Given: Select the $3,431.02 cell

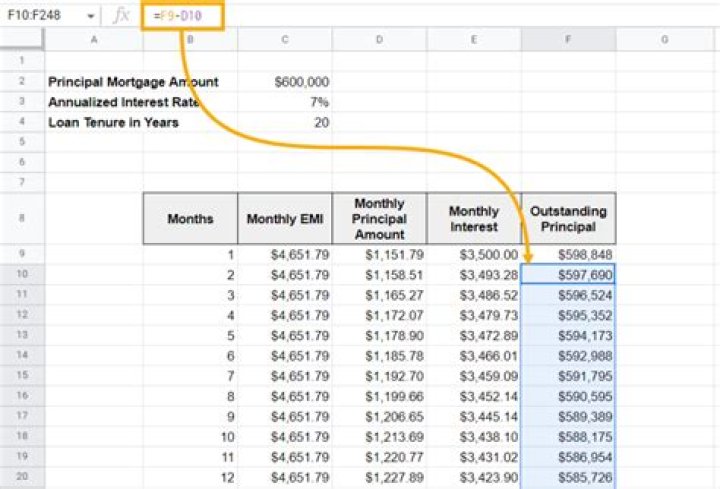Looking at the screenshot, I should (474, 456).
